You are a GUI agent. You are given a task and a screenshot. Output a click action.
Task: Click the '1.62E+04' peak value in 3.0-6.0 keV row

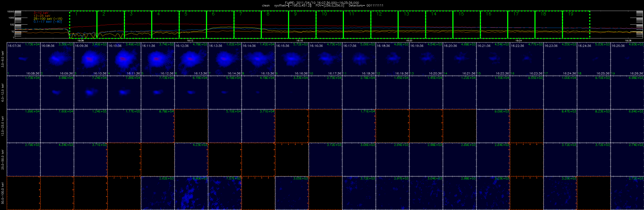[233, 44]
